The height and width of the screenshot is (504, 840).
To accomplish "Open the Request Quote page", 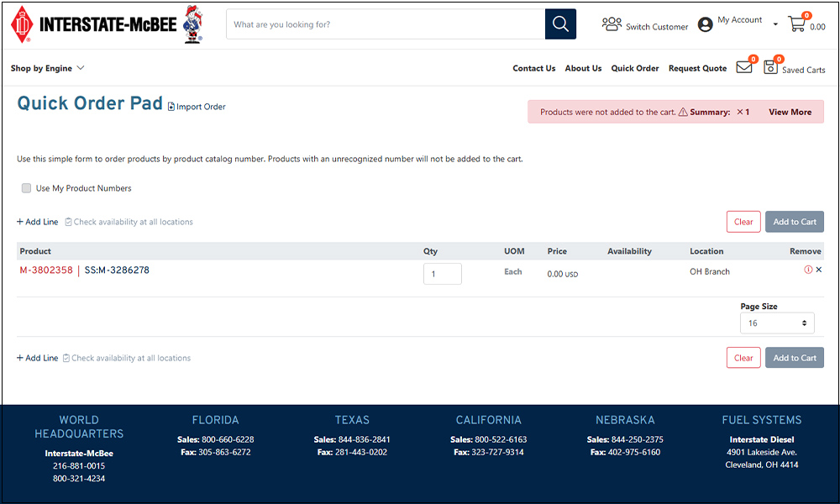I will pyautogui.click(x=697, y=68).
